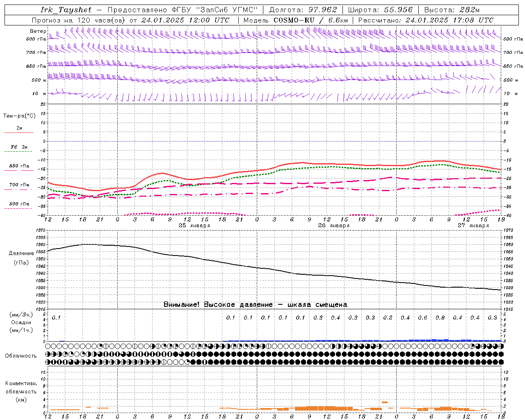This screenshot has width=525, height=420.
Task: Click the Td 2м dew point legend entry
Action: coord(19,147)
